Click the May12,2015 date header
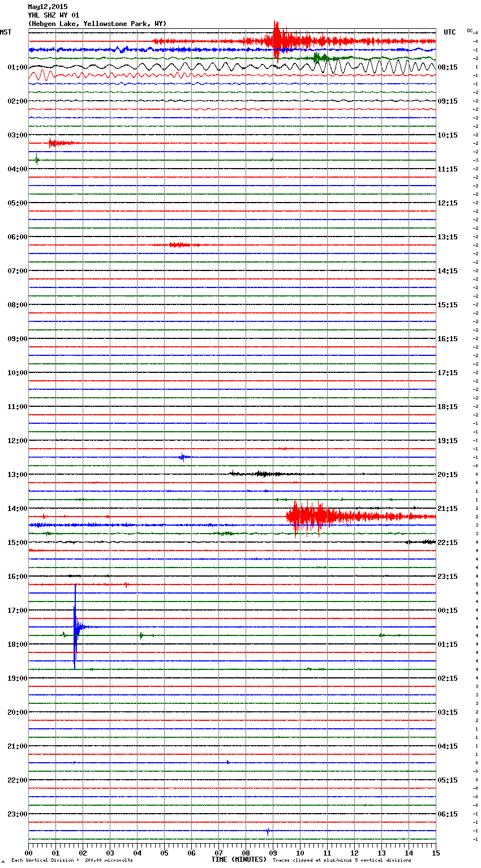The height and width of the screenshot is (868, 481). pos(48,7)
